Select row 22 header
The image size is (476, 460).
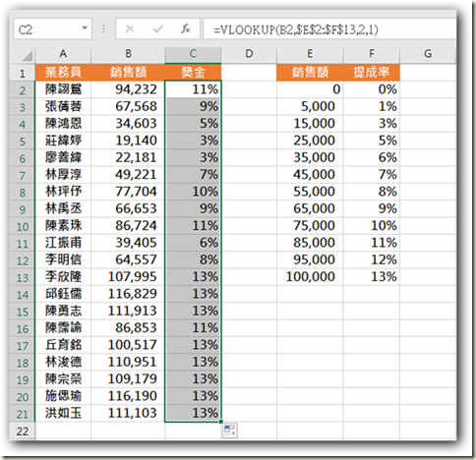(22, 431)
